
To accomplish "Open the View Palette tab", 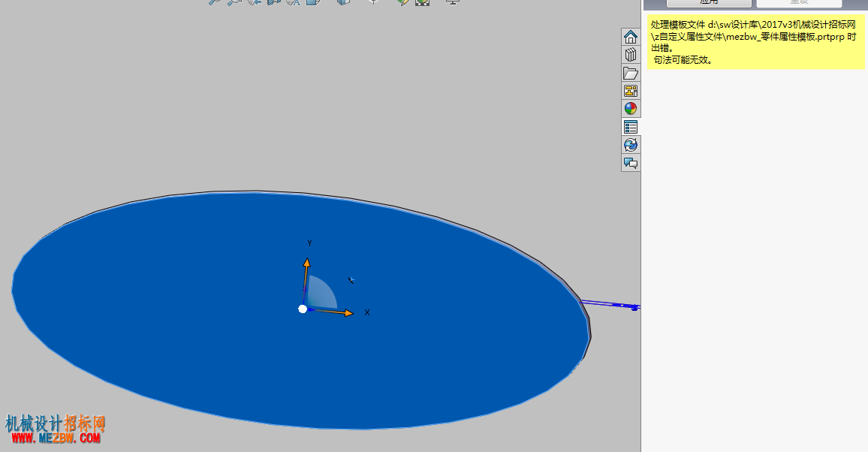I will [x=631, y=91].
